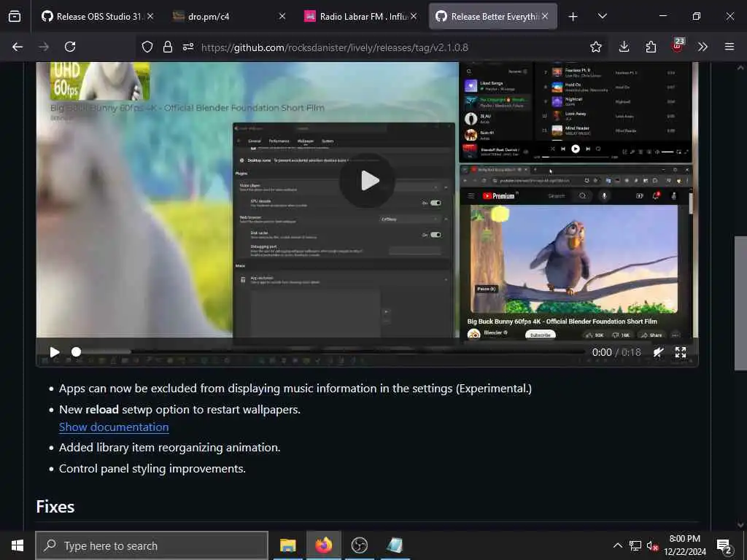Close the Radio Labrar FM tab
The height and width of the screenshot is (560, 747).
[x=414, y=16]
